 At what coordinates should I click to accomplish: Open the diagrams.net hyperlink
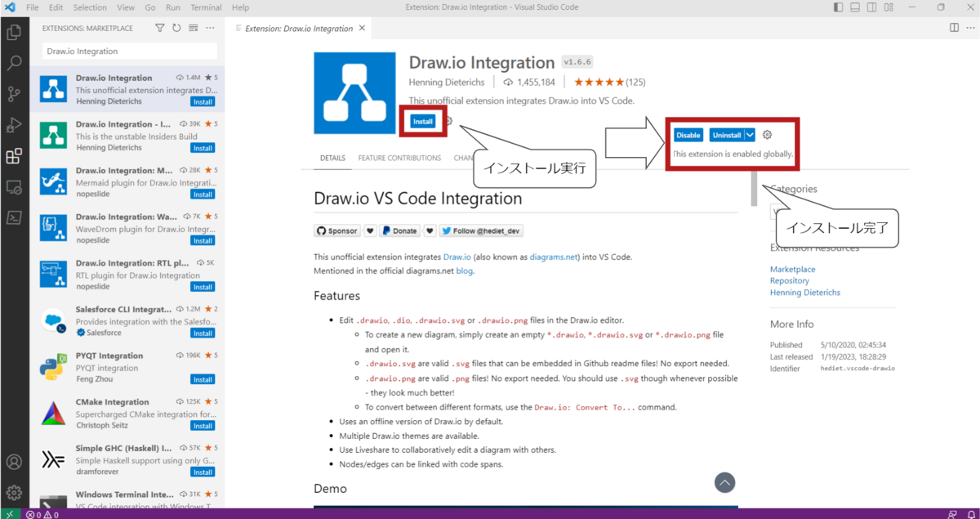pos(555,257)
